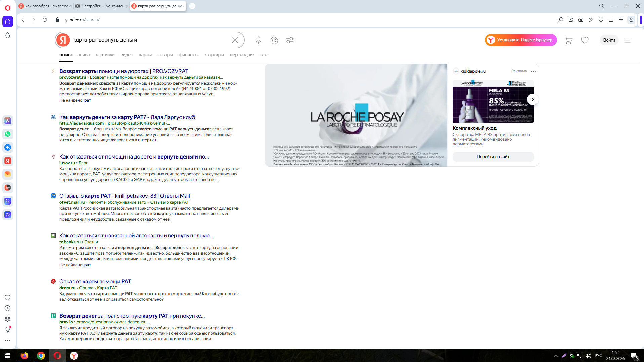Show the next ad slide arrow
644x362 pixels.
tap(532, 99)
